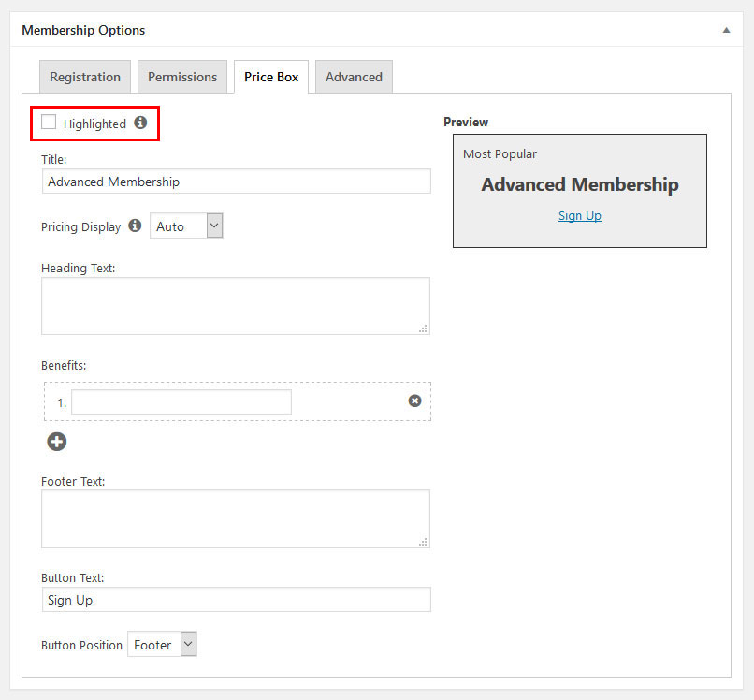This screenshot has height=700, width=754.
Task: Remove the first benefit row
Action: (414, 401)
